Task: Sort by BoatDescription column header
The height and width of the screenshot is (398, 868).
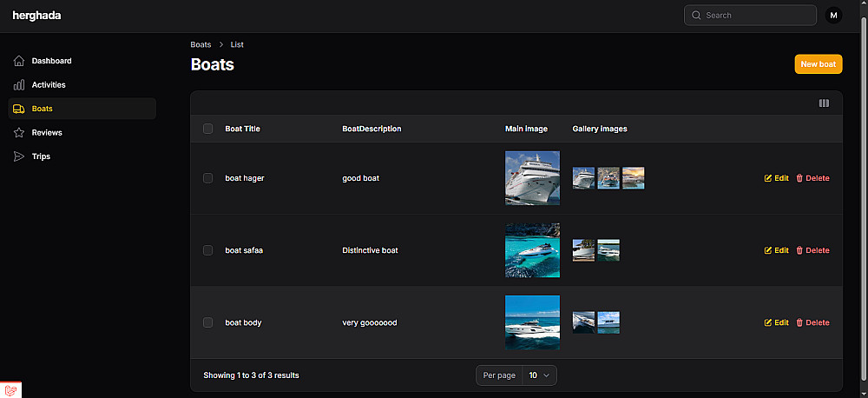Action: click(372, 129)
